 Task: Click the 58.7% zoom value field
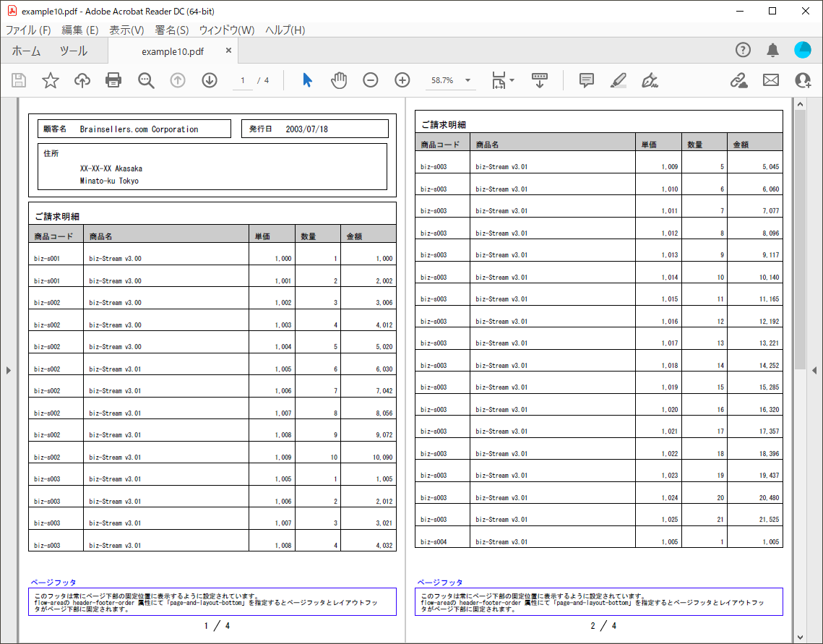(442, 80)
